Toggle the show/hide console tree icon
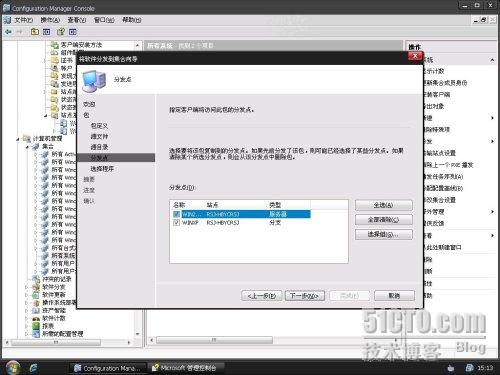This screenshot has width=500, height=375. point(47,32)
